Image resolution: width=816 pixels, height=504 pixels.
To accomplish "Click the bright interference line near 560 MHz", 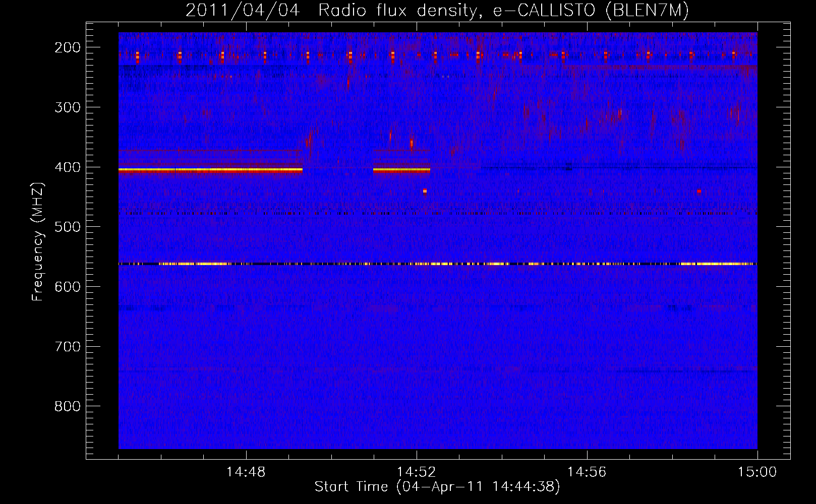I will tap(438, 264).
